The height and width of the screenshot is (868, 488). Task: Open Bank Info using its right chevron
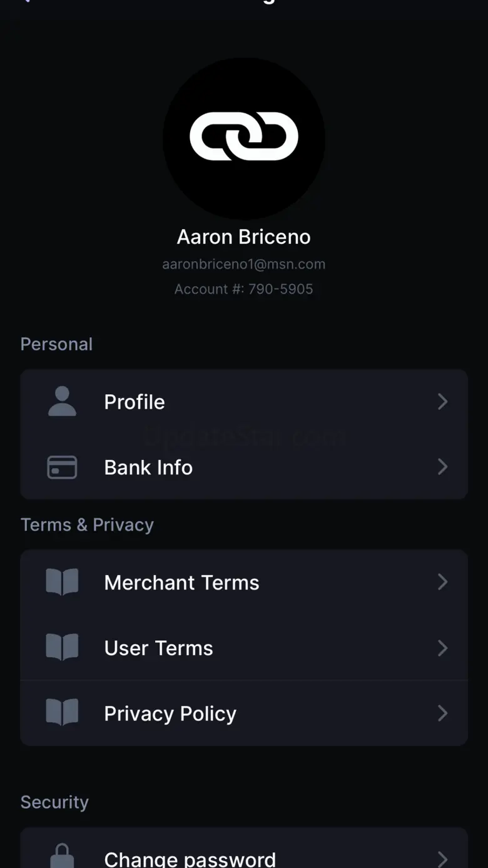tap(442, 467)
